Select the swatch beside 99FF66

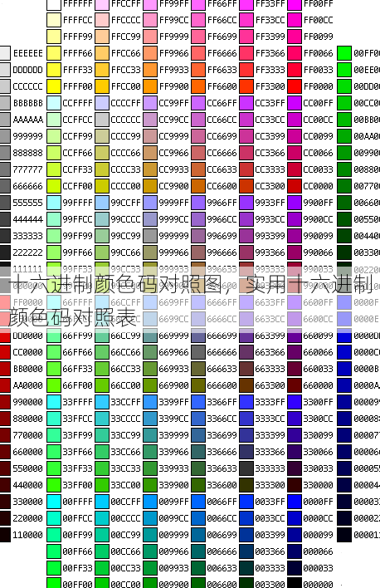click(54, 252)
